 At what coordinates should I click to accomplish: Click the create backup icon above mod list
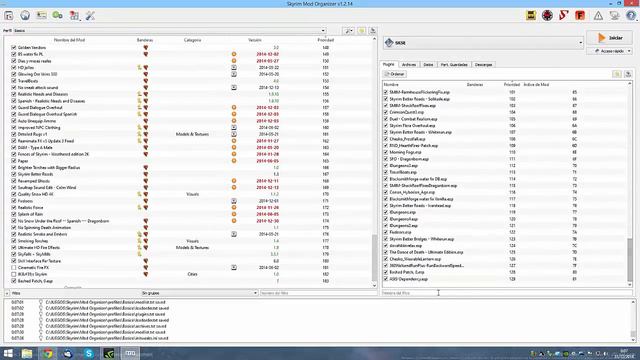373,31
